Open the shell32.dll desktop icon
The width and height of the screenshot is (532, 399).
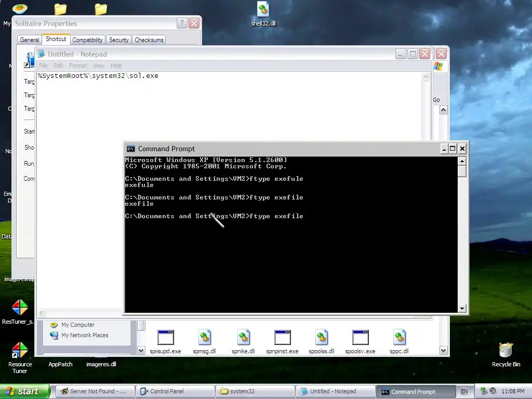click(263, 14)
